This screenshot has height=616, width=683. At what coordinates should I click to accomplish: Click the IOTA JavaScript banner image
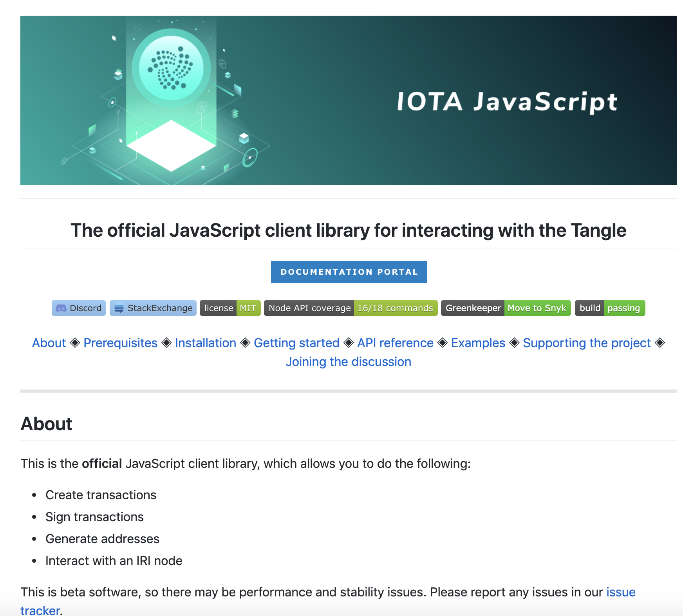[348, 100]
